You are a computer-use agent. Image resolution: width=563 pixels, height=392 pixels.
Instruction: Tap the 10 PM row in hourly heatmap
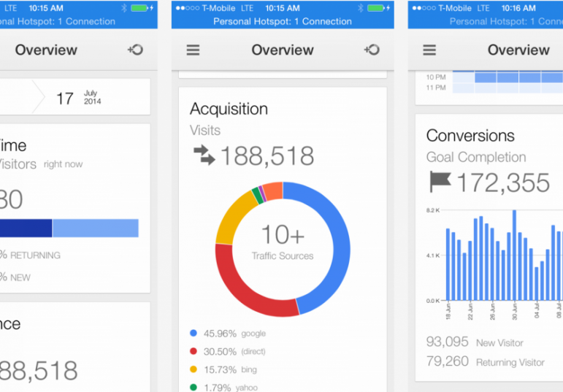coord(504,77)
